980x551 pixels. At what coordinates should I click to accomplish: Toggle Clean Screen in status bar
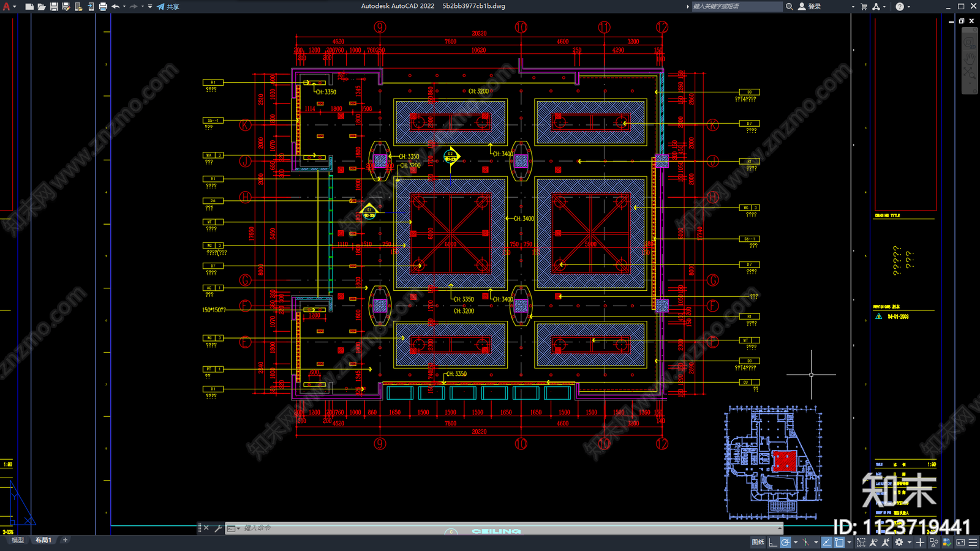click(960, 542)
